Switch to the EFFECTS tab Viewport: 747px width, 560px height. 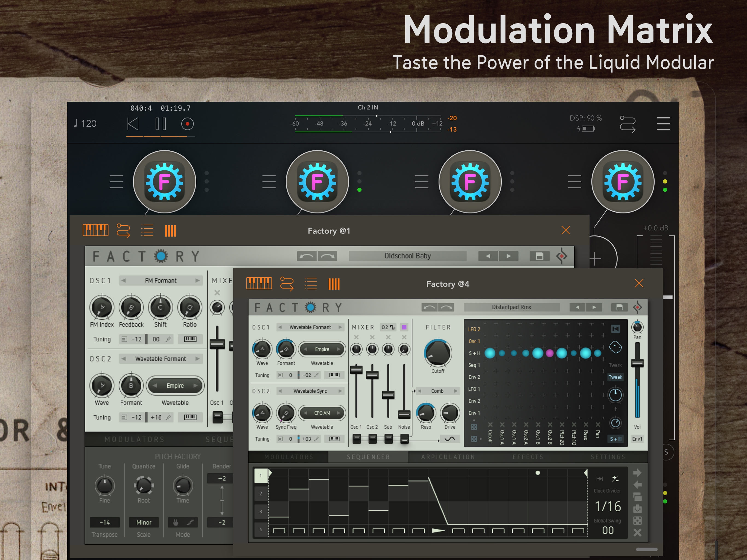[528, 457]
